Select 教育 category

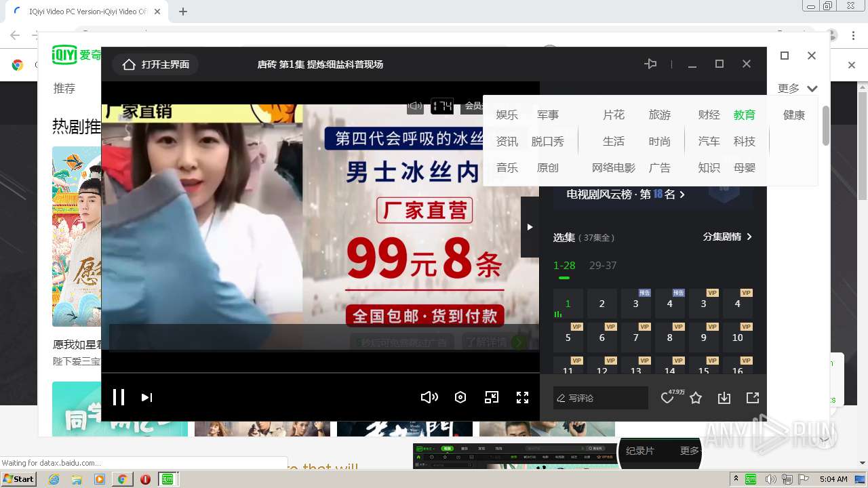(745, 115)
